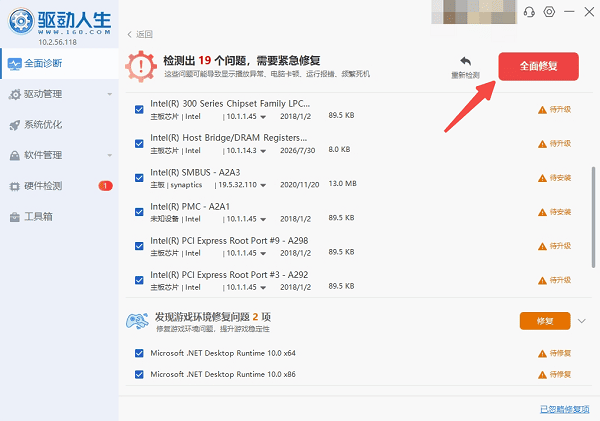Screen dimensions: 600x421
Task: Toggle PCI Express Root Port #3 checkbox
Action: pos(139,280)
